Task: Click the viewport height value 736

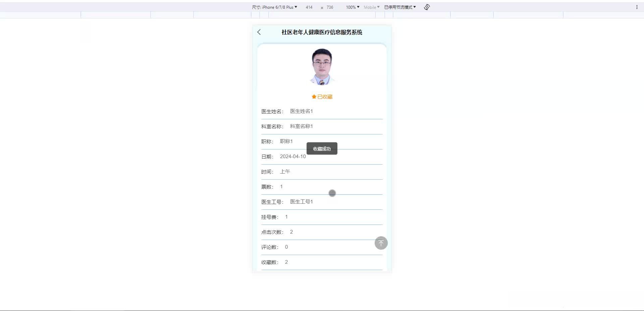Action: pyautogui.click(x=329, y=7)
